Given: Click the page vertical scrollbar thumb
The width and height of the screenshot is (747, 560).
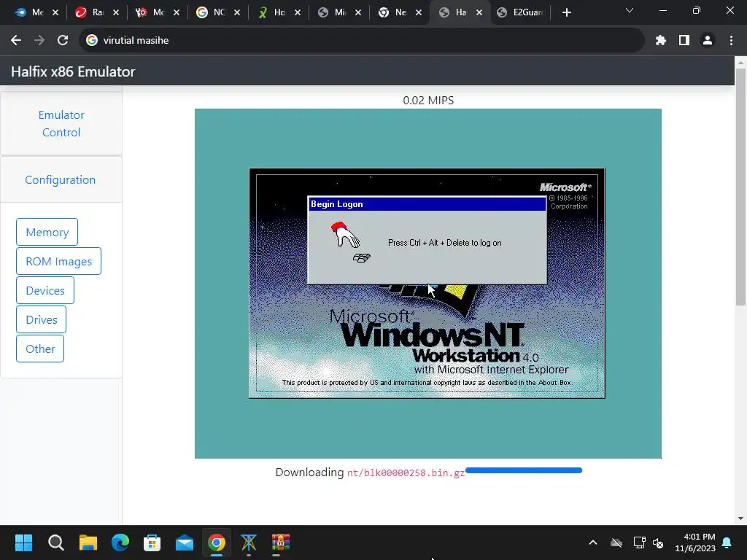Looking at the screenshot, I should click(740, 187).
